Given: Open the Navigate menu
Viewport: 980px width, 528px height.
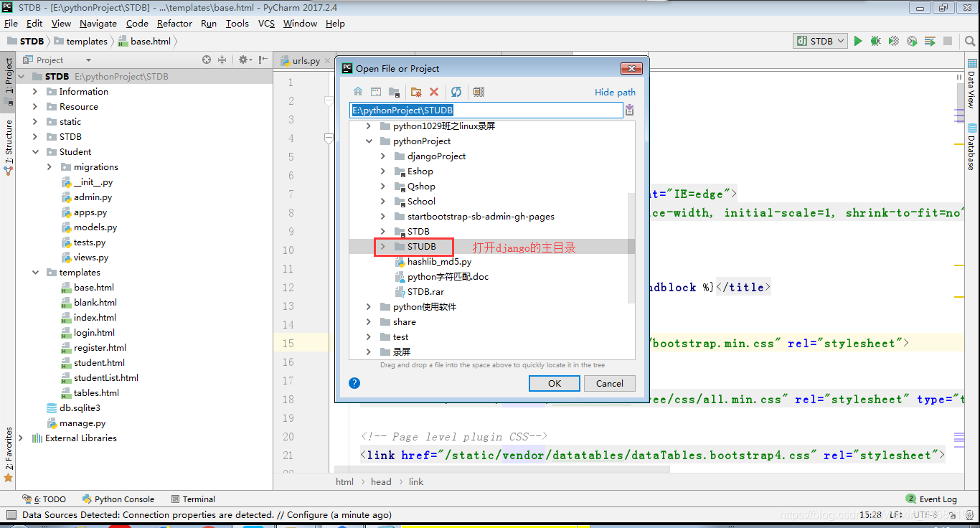Looking at the screenshot, I should click(x=98, y=24).
